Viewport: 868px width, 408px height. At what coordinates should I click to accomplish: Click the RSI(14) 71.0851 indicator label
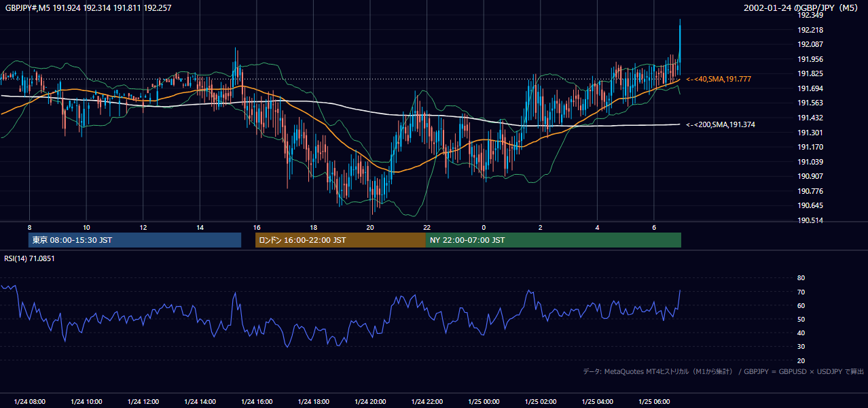29,258
